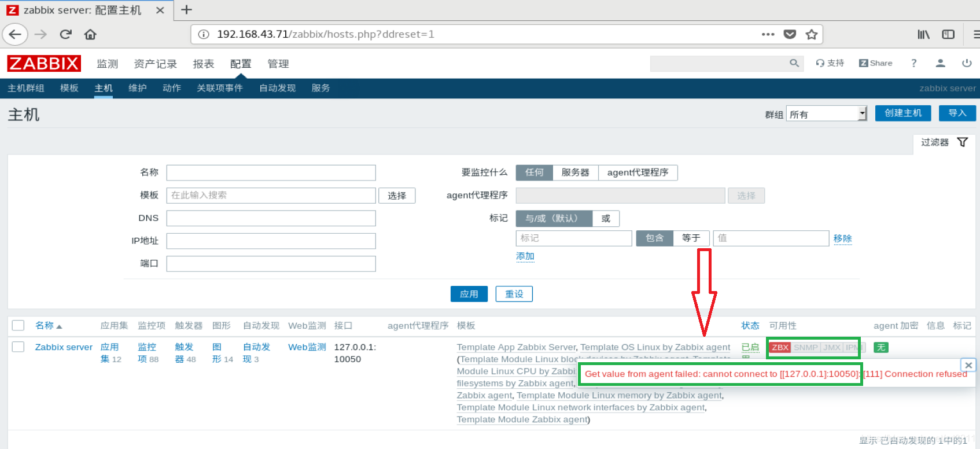Tick the select-all hosts checkbox
Viewport: 980px width, 449px height.
19,325
